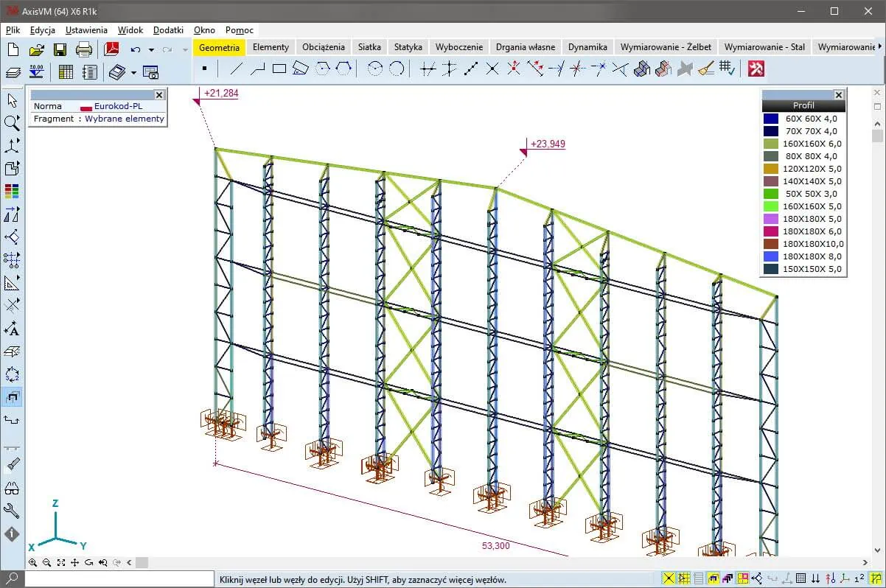This screenshot has width=886, height=588.
Task: Select the Rectangle drawing tool
Action: point(279,69)
